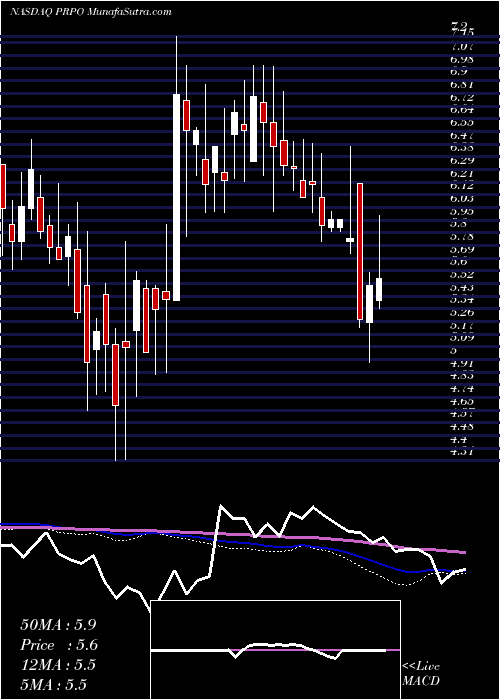500x700 pixels.
Task: Click the 6.98 price axis label
Action: click(x=462, y=59)
